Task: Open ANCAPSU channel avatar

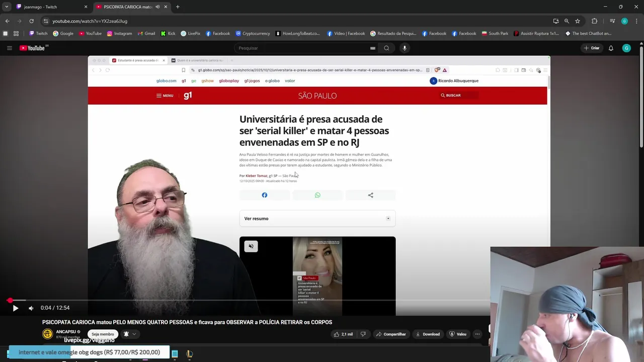Action: (x=47, y=334)
